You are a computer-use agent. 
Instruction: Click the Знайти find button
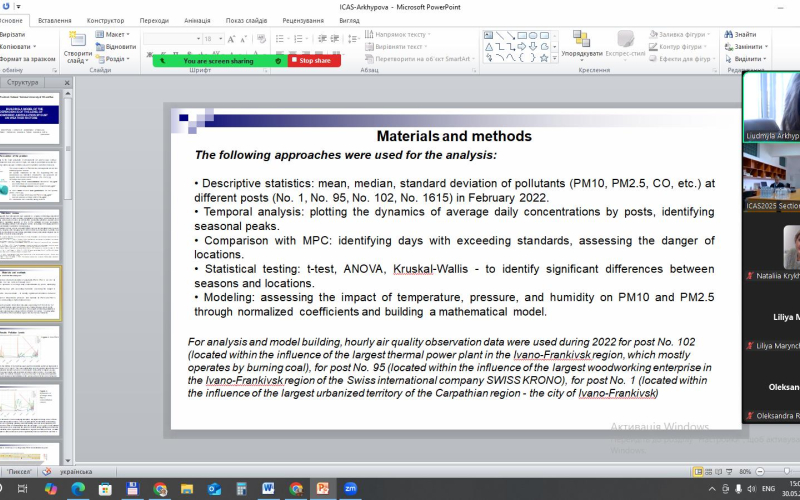[740, 34]
